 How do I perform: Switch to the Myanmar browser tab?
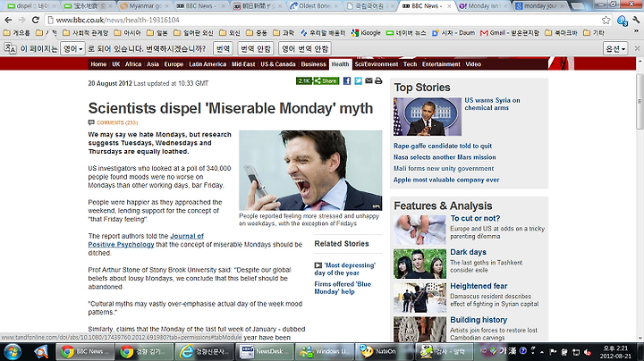[146, 6]
